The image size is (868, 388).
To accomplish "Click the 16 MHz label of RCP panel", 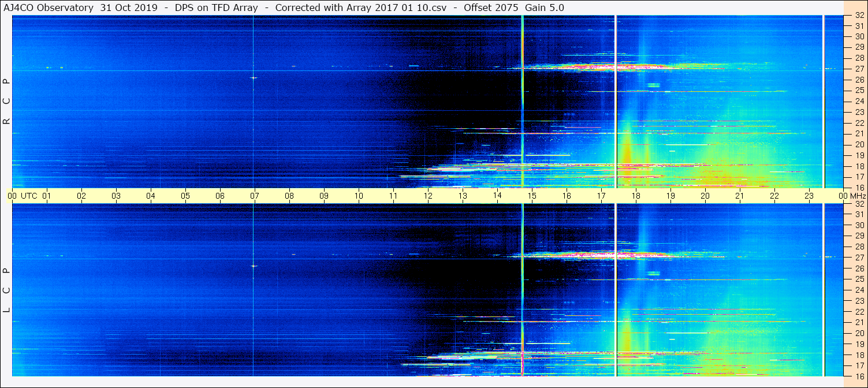I will pos(859,187).
